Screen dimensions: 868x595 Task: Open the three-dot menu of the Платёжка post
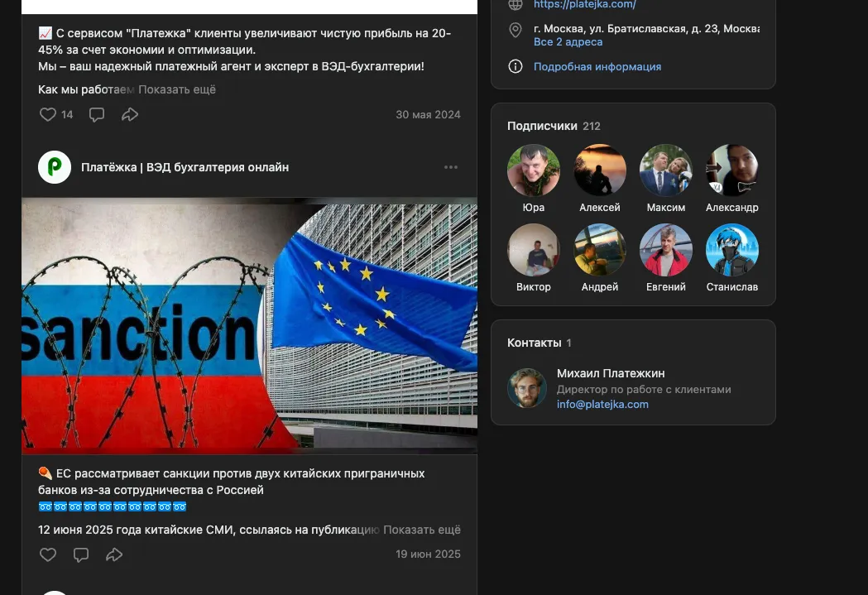click(451, 167)
